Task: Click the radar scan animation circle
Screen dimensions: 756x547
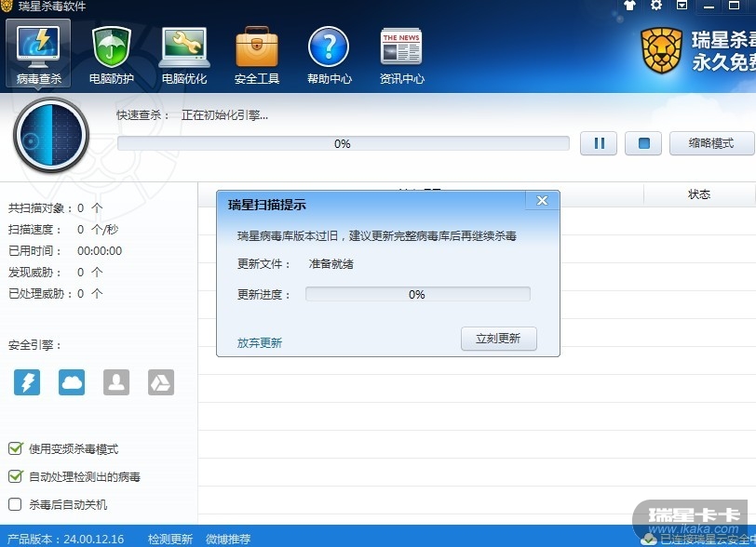Action: [x=51, y=135]
